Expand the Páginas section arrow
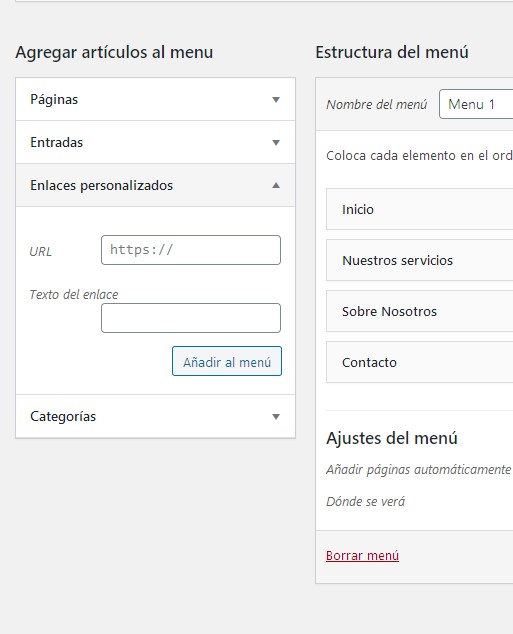Screen dimensions: 513x634 276,99
